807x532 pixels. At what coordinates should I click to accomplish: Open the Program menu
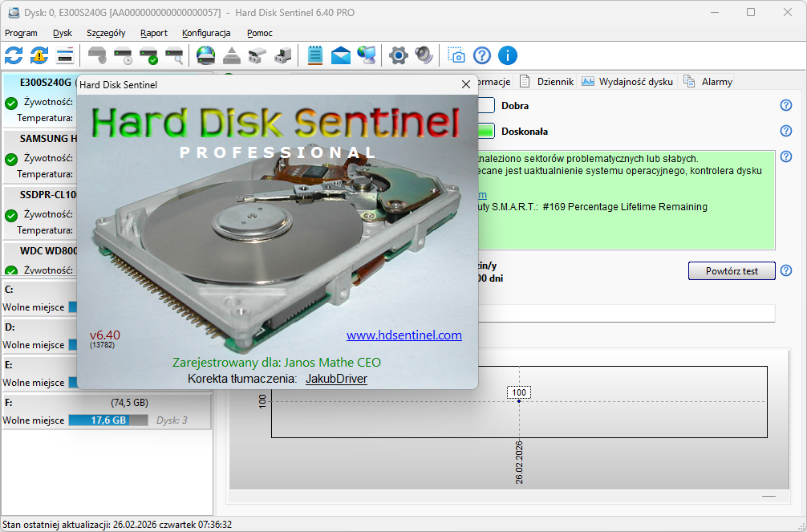[x=21, y=33]
